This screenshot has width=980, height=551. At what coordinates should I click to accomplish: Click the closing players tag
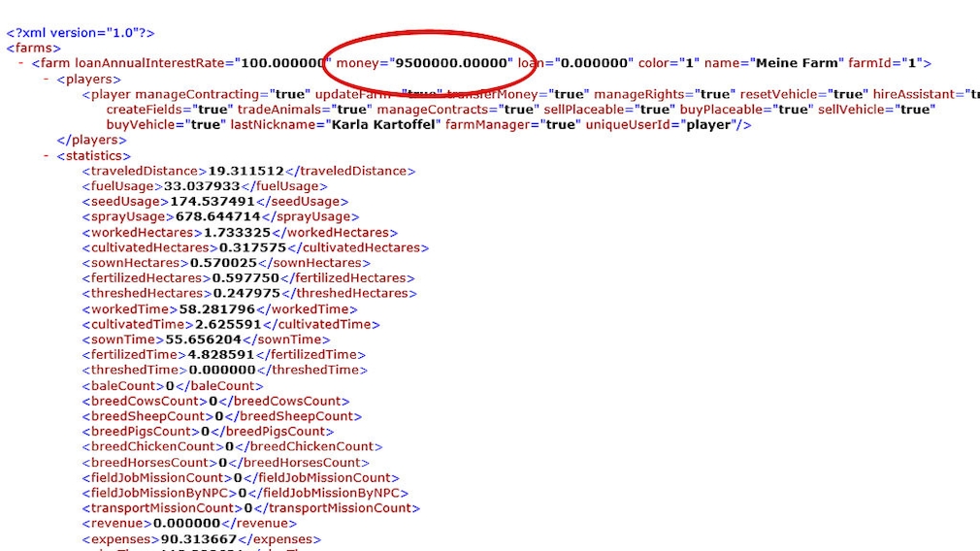93,141
